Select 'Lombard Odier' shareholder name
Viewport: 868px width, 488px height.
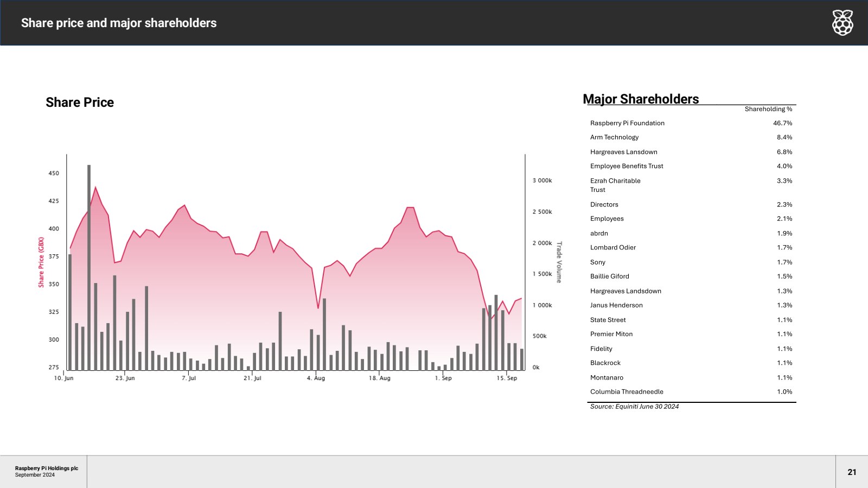click(x=613, y=247)
